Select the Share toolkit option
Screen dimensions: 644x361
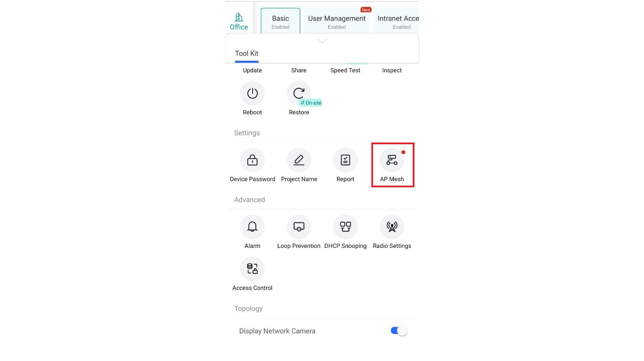click(x=299, y=70)
